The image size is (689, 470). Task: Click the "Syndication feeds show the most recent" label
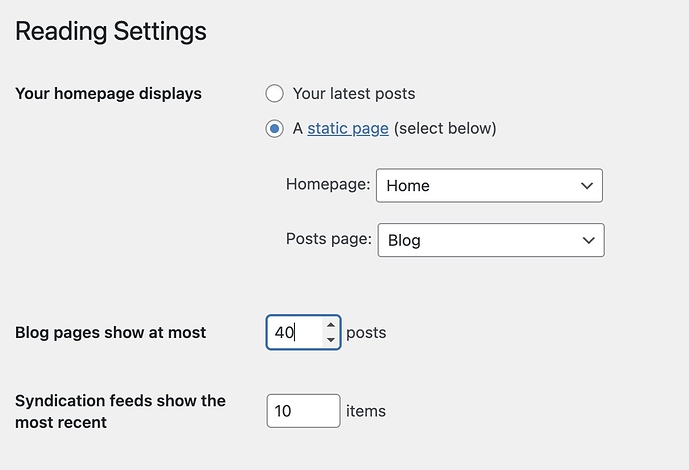click(120, 411)
